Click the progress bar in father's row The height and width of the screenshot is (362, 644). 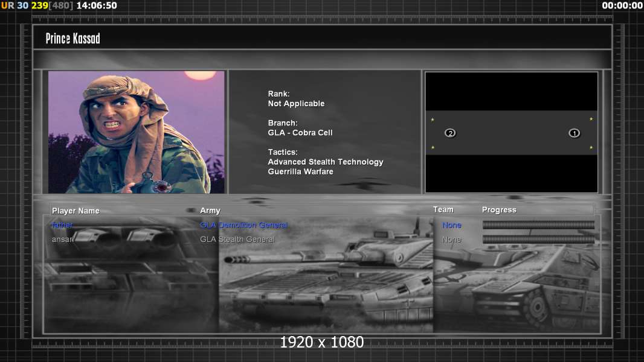[538, 224]
